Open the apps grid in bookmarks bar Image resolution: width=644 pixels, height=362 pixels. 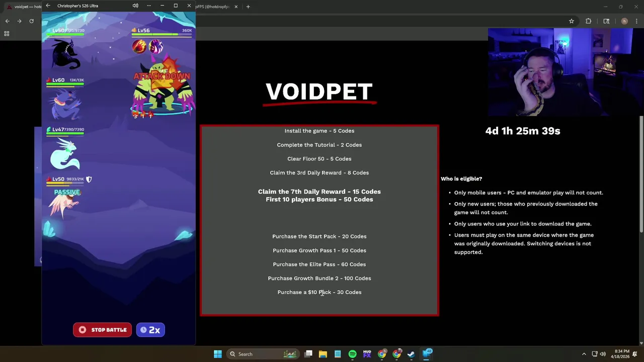7,34
